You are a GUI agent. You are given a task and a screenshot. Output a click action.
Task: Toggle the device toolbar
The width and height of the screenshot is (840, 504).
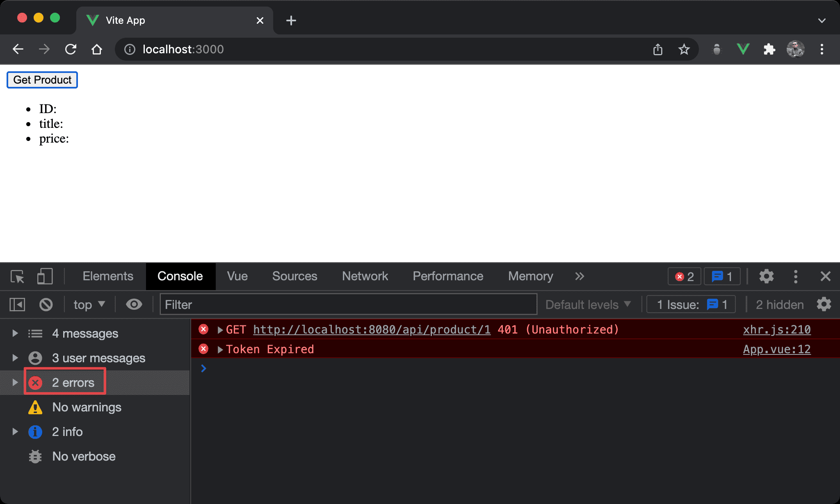click(45, 277)
